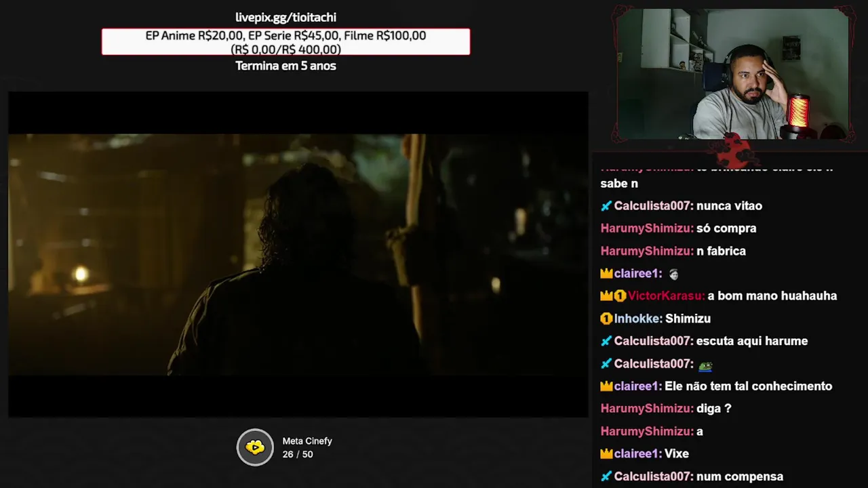Click the movie video player area
This screenshot has height=488, width=868.
[298, 255]
